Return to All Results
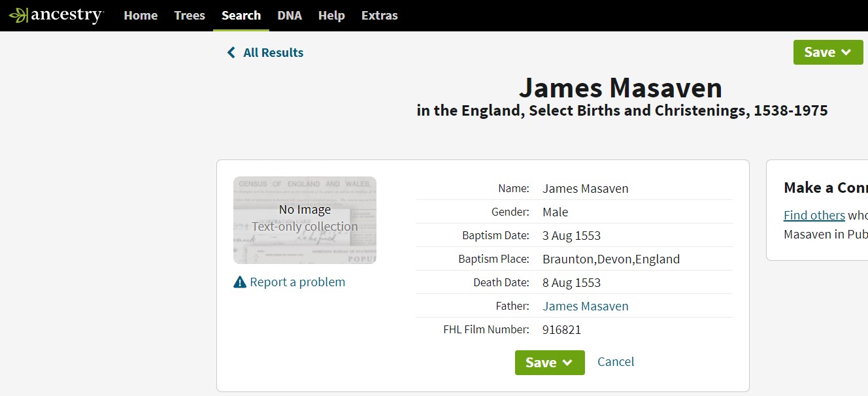Viewport: 868px width, 396px height. pyautogui.click(x=273, y=53)
